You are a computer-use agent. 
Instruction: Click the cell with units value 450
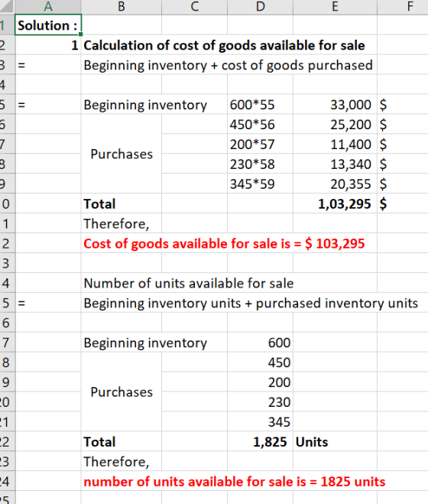click(261, 363)
